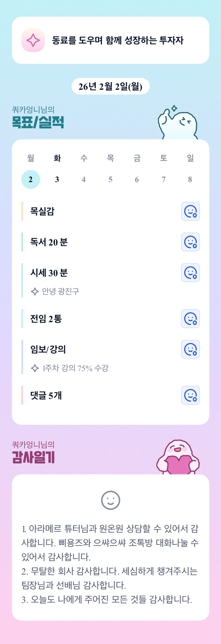
Task: Open the 안녕 광진구 note under 시세
Action: (60, 291)
